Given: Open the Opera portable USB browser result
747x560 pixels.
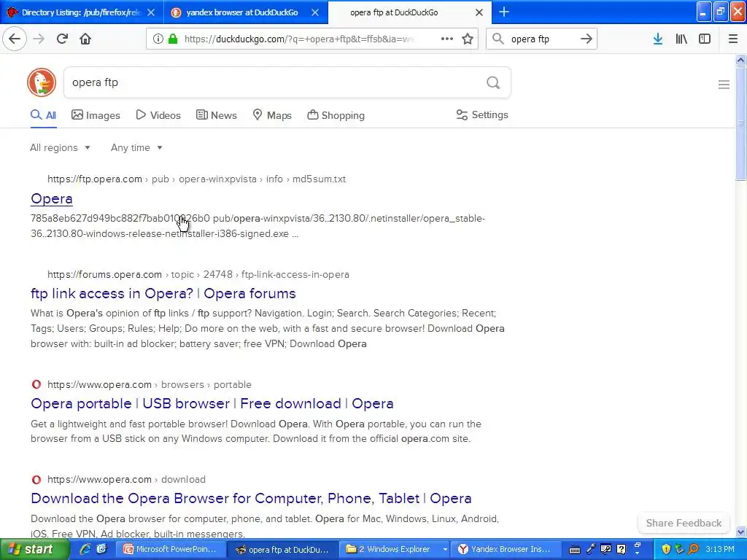Looking at the screenshot, I should (x=212, y=403).
